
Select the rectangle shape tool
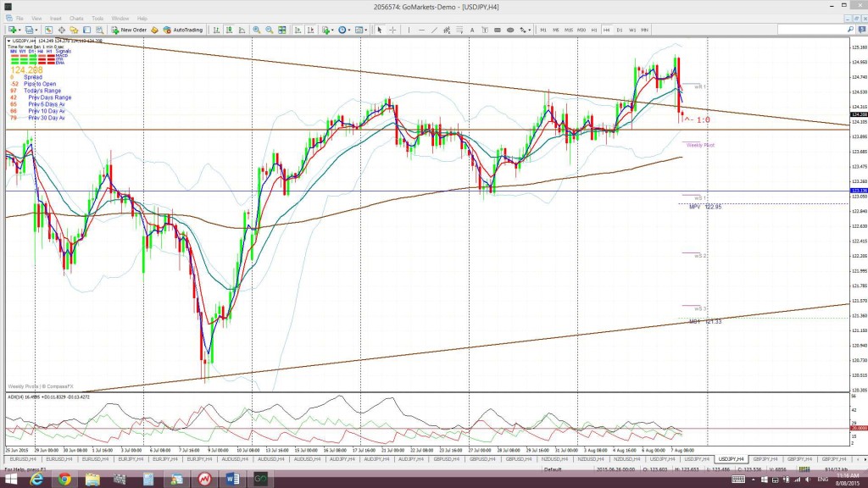pos(498,30)
